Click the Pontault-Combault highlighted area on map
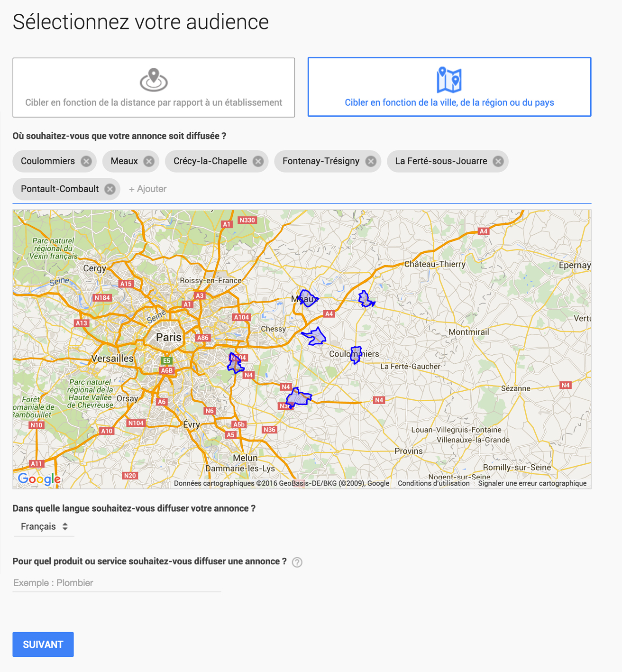The width and height of the screenshot is (622, 672). tap(235, 364)
